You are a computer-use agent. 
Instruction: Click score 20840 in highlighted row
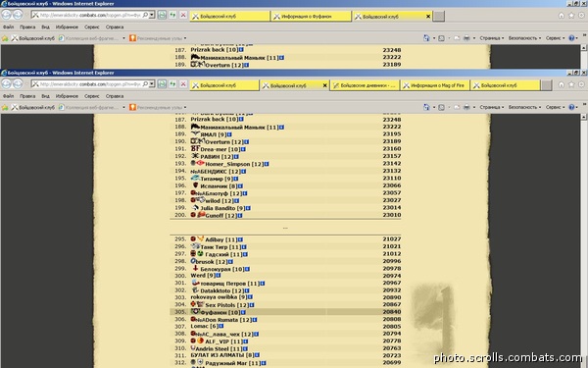[391, 312]
